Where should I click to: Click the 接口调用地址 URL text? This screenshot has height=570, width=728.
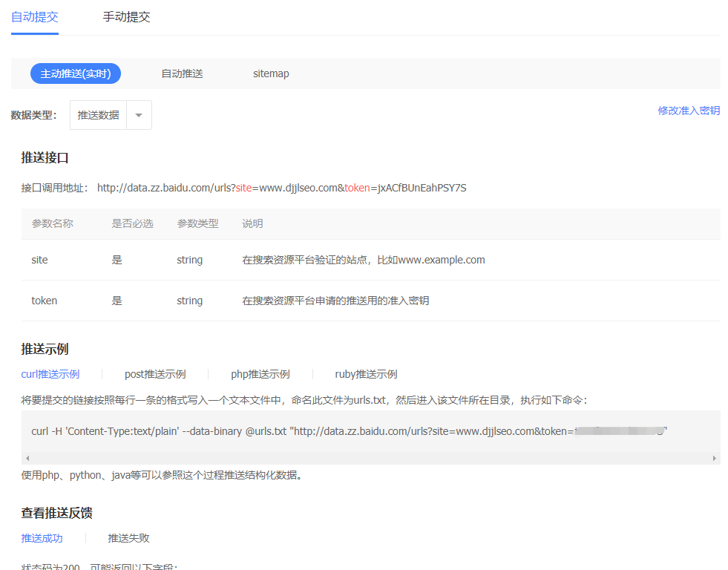(x=281, y=188)
